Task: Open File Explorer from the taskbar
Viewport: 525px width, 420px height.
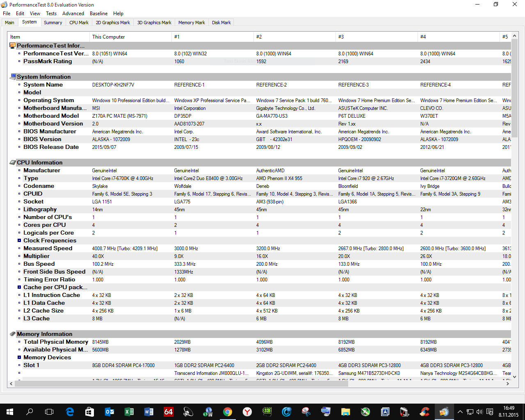Action: point(346,411)
